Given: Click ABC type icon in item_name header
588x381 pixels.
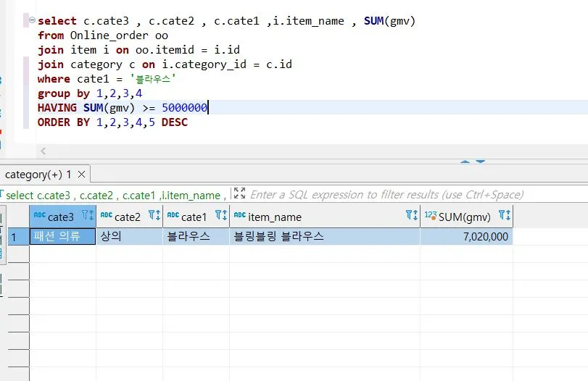Looking at the screenshot, I should click(x=240, y=214).
